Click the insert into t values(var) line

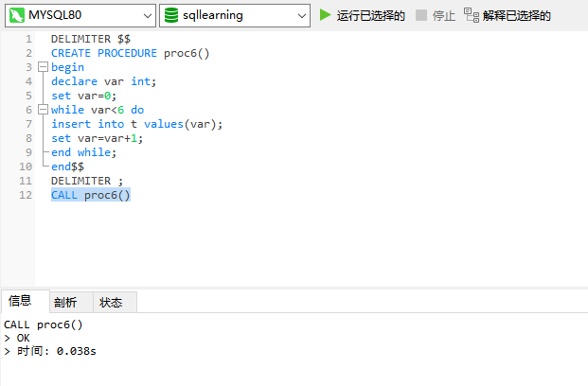pos(137,124)
